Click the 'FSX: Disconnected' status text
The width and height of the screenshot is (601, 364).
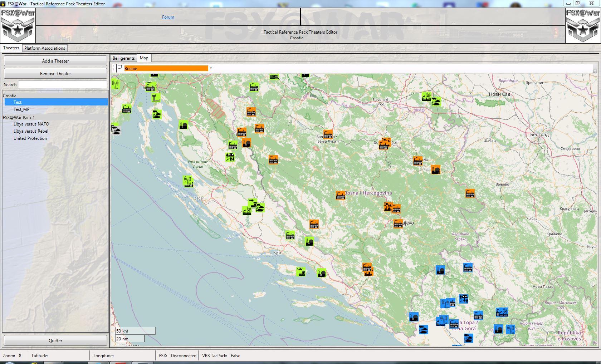pos(178,356)
